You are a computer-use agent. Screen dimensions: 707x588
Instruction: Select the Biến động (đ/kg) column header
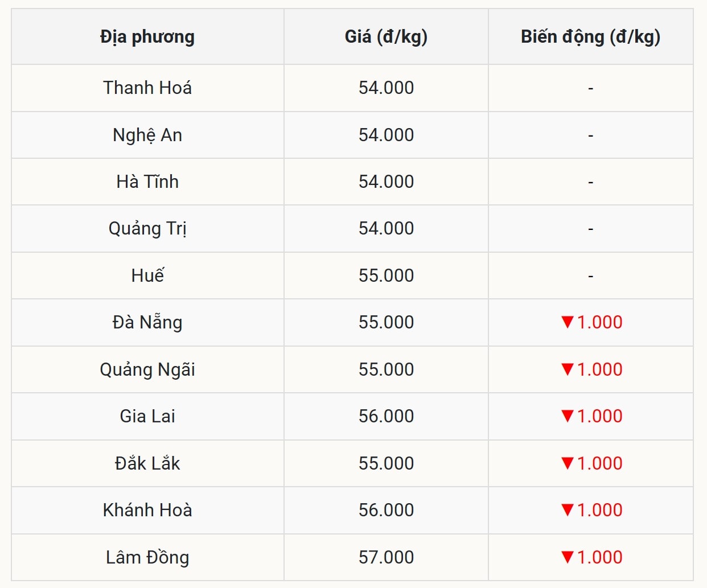coord(590,37)
